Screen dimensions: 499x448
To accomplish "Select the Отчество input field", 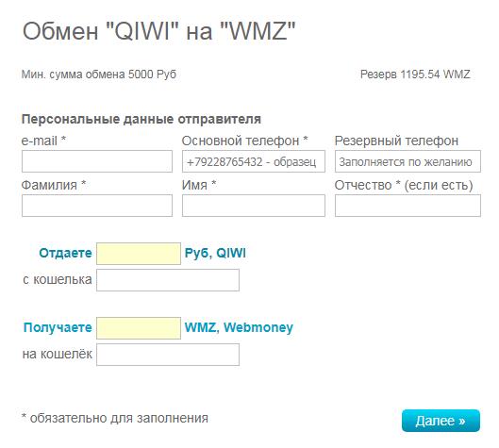I will (x=408, y=206).
